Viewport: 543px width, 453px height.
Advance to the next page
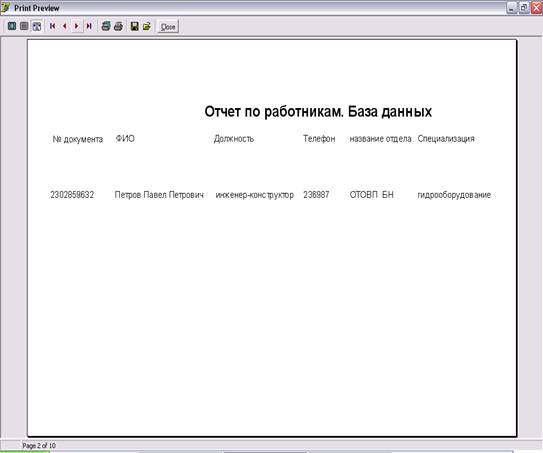[77, 26]
